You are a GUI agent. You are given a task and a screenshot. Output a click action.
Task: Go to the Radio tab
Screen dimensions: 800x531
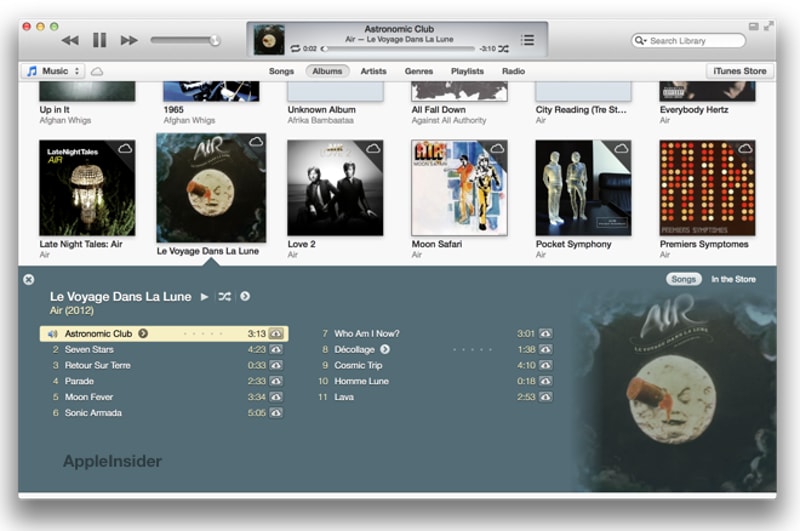513,71
